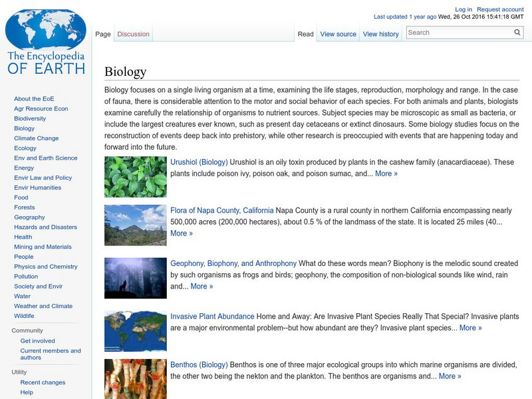
Task: Click the Help link in the sidebar
Action: point(27,392)
